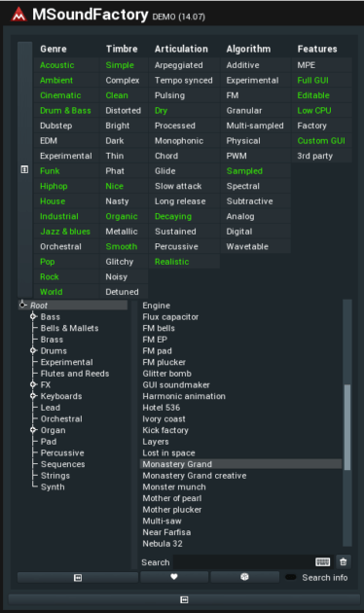Screen dimensions: 364x613
Task: Toggle the Acoustic genre tag
Action: pyautogui.click(x=57, y=65)
